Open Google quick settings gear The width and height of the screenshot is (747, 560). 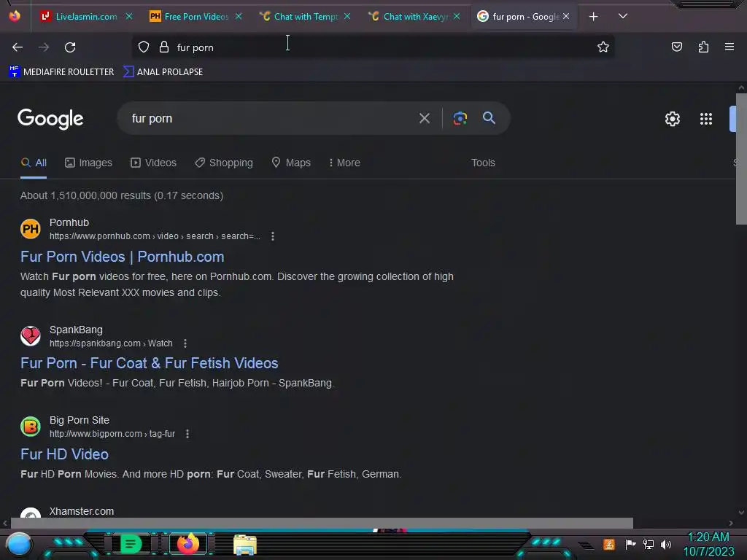coord(672,119)
